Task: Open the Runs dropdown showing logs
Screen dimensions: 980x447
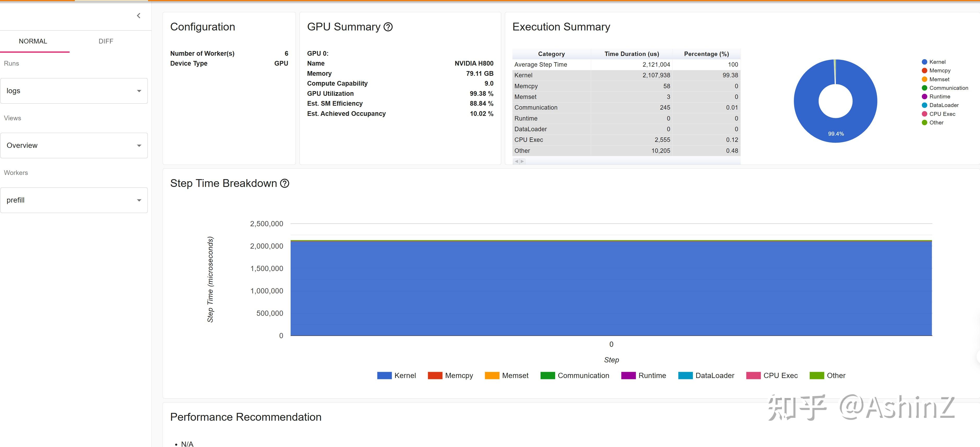Action: 74,91
